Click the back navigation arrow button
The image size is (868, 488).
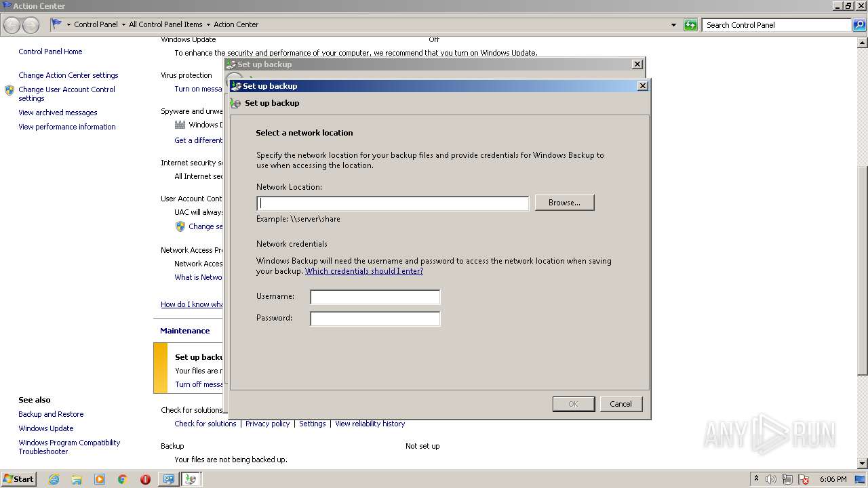(x=12, y=25)
